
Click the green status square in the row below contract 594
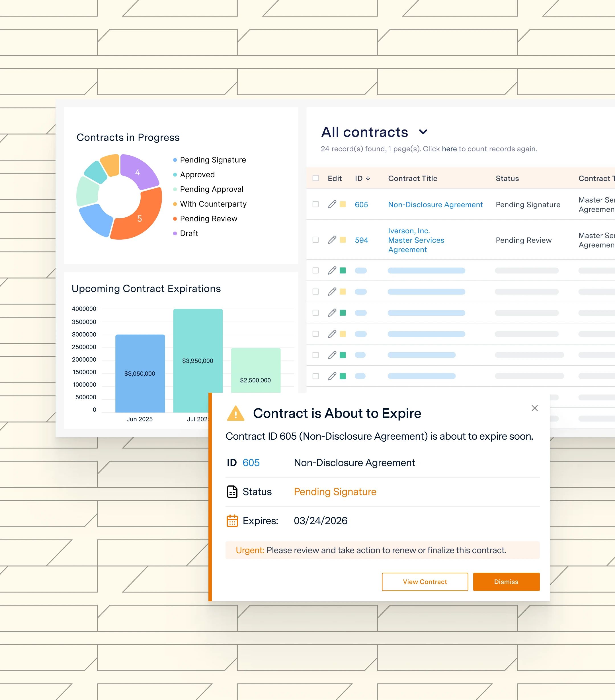pos(343,271)
